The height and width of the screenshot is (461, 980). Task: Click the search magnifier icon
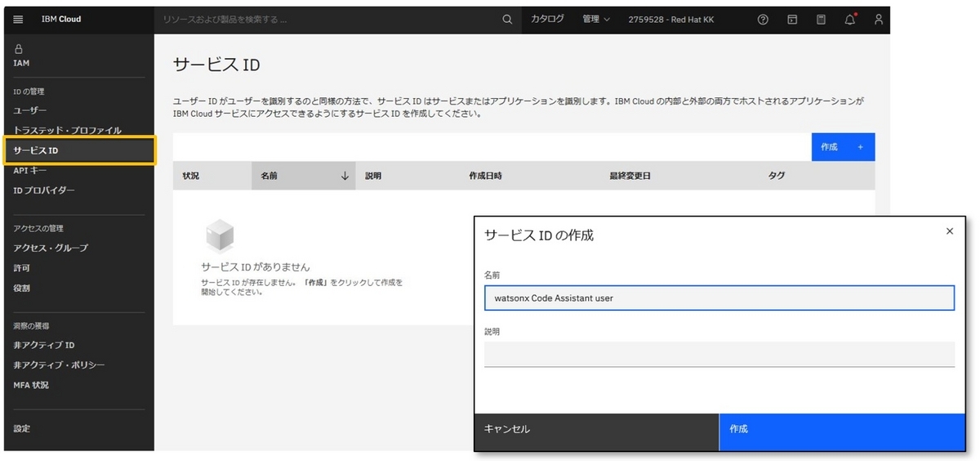click(507, 20)
